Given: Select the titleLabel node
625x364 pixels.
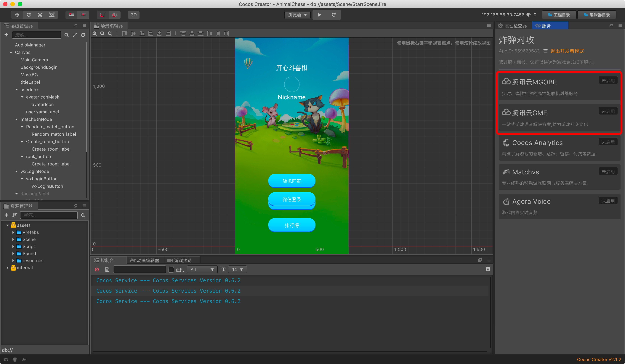Looking at the screenshot, I should (x=30, y=82).
